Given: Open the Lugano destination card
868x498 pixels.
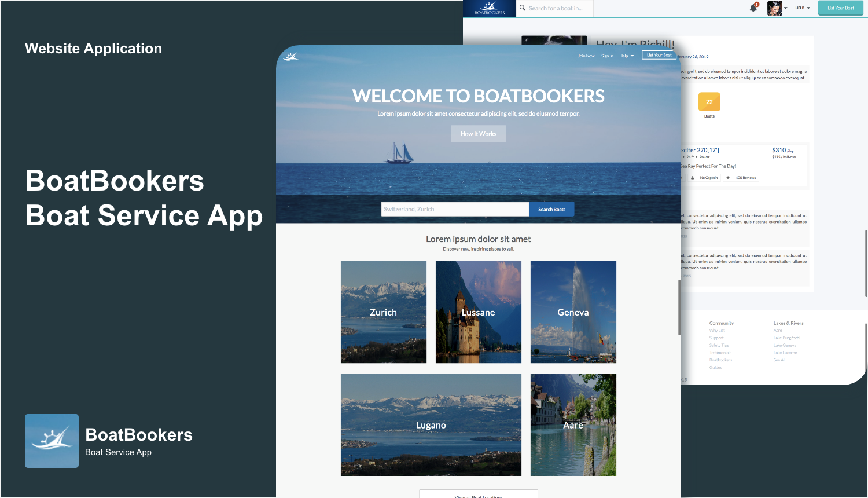Looking at the screenshot, I should coord(431,425).
